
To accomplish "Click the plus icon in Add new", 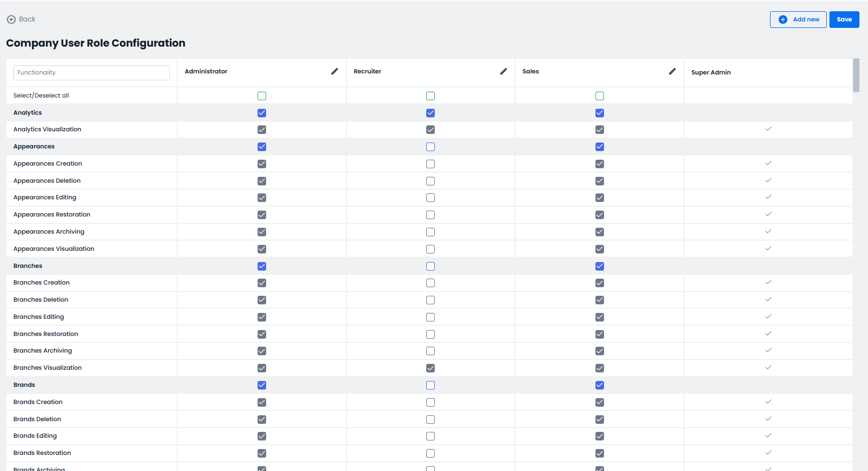I will click(x=783, y=19).
